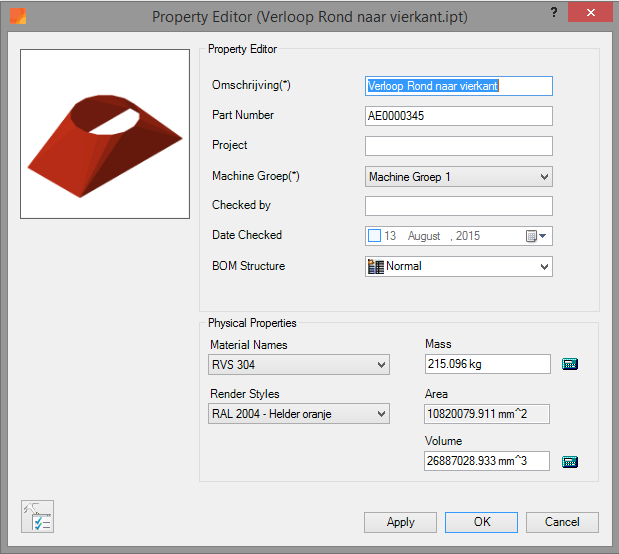
Task: Click the orange app icon in title bar
Action: 16,17
